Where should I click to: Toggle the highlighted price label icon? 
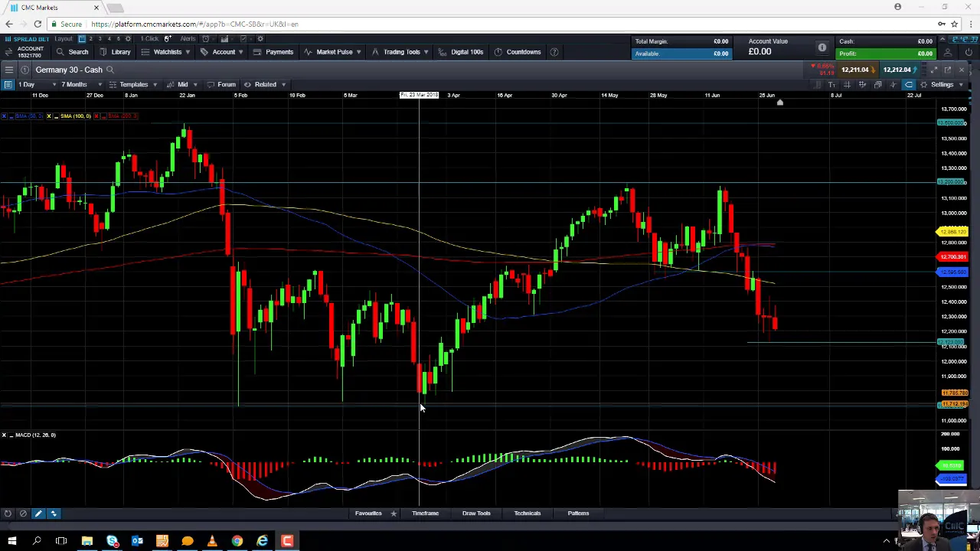pos(908,84)
